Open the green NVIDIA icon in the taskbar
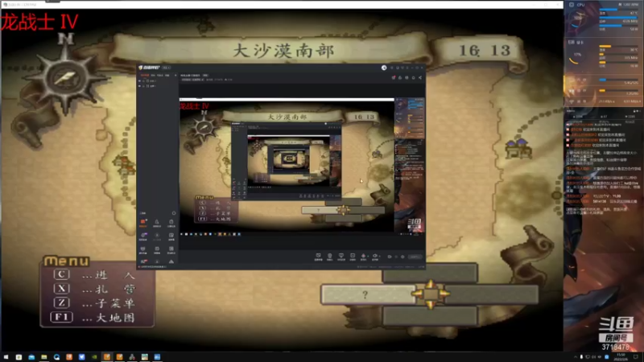 [94, 357]
